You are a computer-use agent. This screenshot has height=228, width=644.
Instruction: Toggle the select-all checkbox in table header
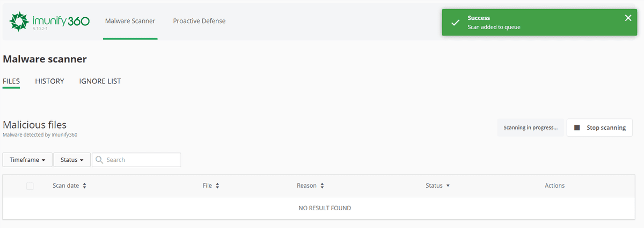click(x=30, y=186)
